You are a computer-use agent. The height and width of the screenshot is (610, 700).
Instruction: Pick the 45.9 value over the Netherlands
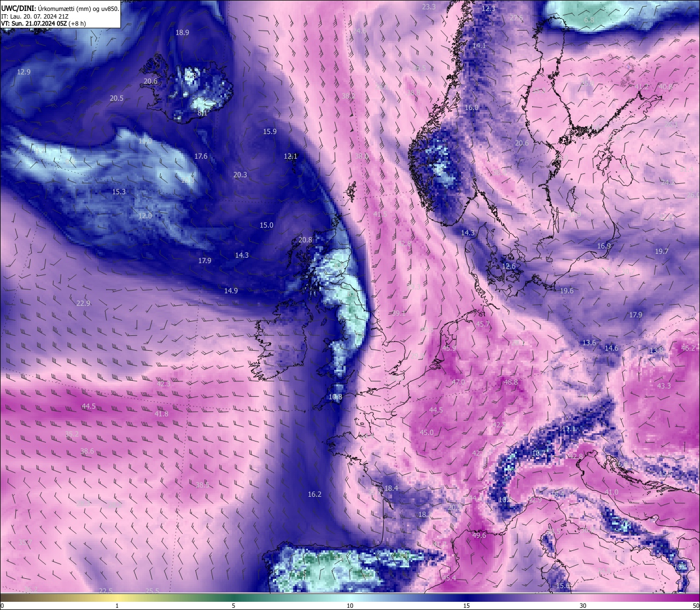click(449, 348)
